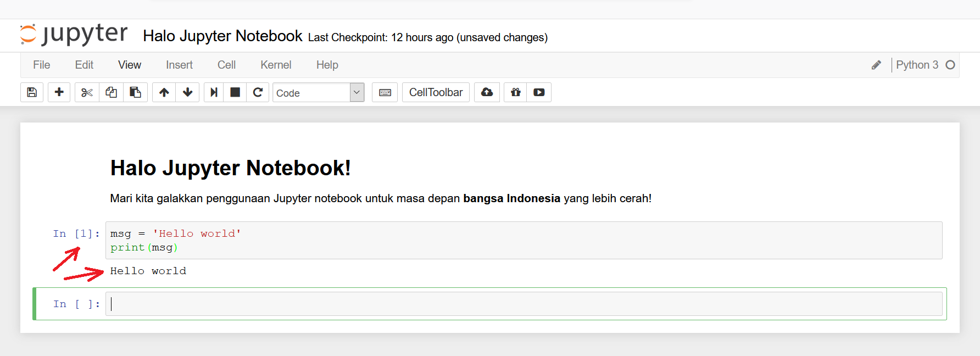This screenshot has height=356, width=980.
Task: Copy selected cells icon
Action: click(x=111, y=92)
